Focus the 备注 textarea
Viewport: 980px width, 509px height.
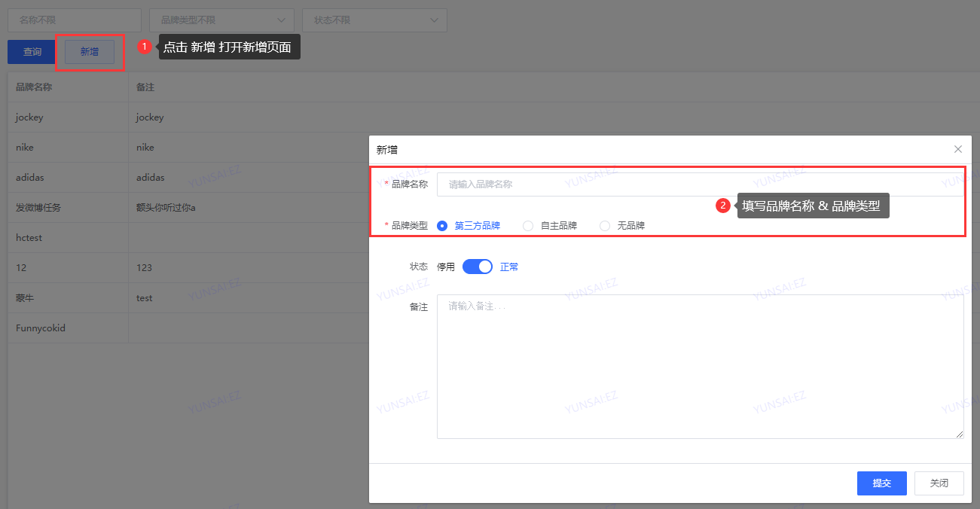click(x=701, y=366)
